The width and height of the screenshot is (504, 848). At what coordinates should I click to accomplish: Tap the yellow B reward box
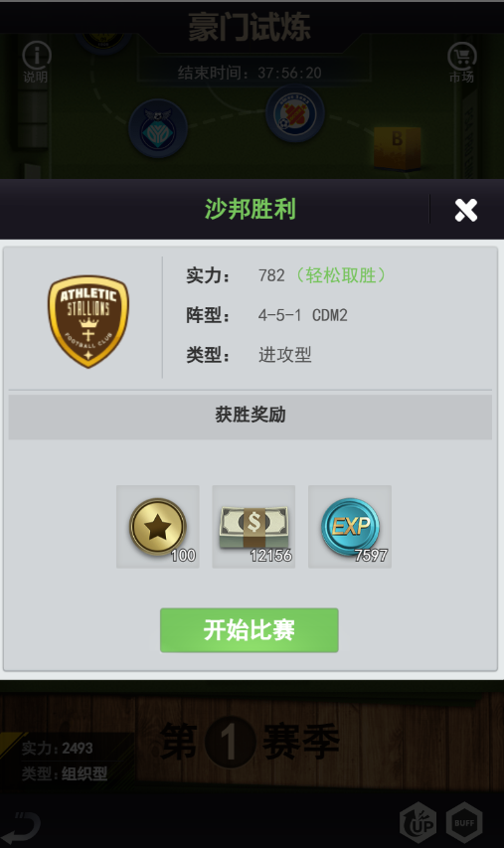pyautogui.click(x=398, y=148)
